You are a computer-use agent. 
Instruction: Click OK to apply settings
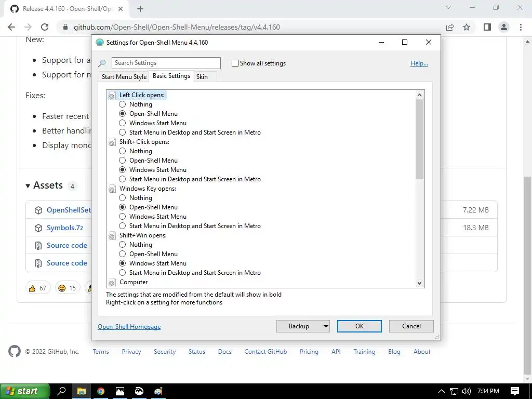click(x=360, y=326)
